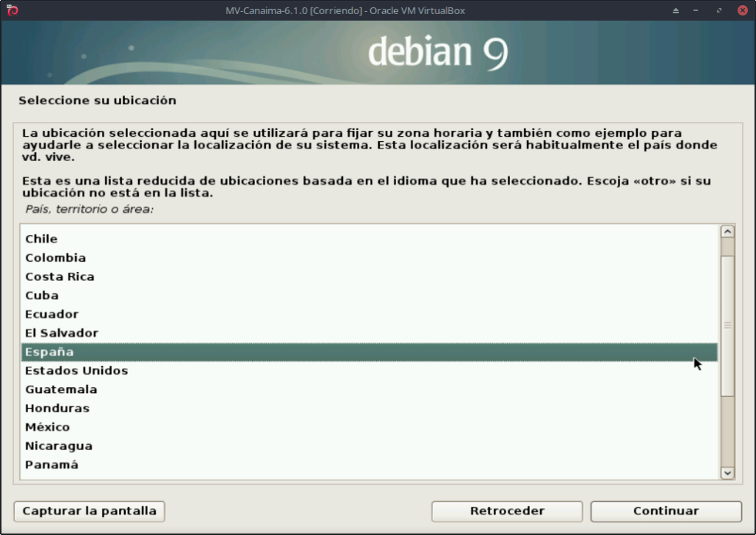Click the window keep-on-top arrow icon
The image size is (756, 535).
(675, 10)
